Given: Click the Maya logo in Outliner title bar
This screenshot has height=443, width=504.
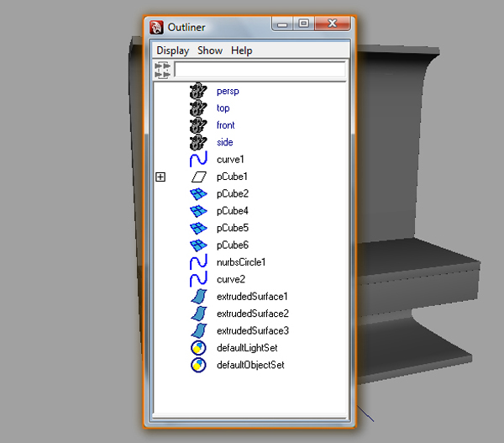Looking at the screenshot, I should [156, 28].
